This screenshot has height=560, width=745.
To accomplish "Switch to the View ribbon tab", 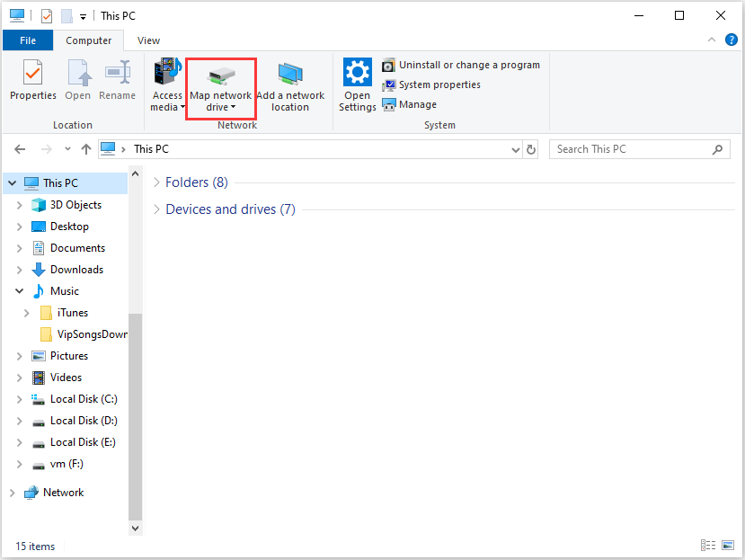I will pos(147,40).
